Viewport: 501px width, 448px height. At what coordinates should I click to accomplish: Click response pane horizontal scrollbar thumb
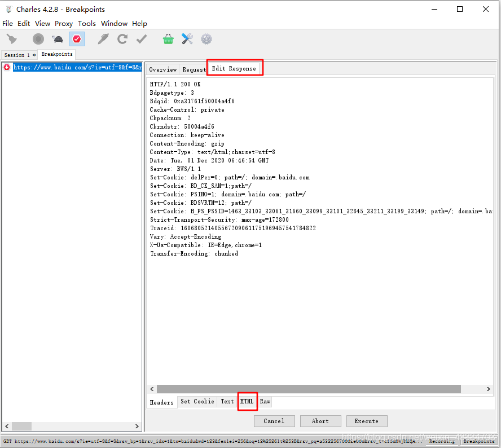pyautogui.click(x=309, y=389)
